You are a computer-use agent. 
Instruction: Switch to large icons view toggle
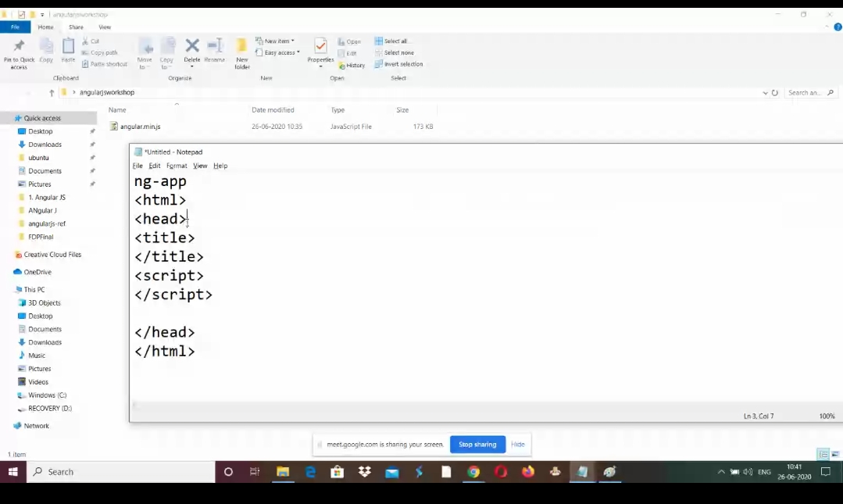tap(834, 454)
